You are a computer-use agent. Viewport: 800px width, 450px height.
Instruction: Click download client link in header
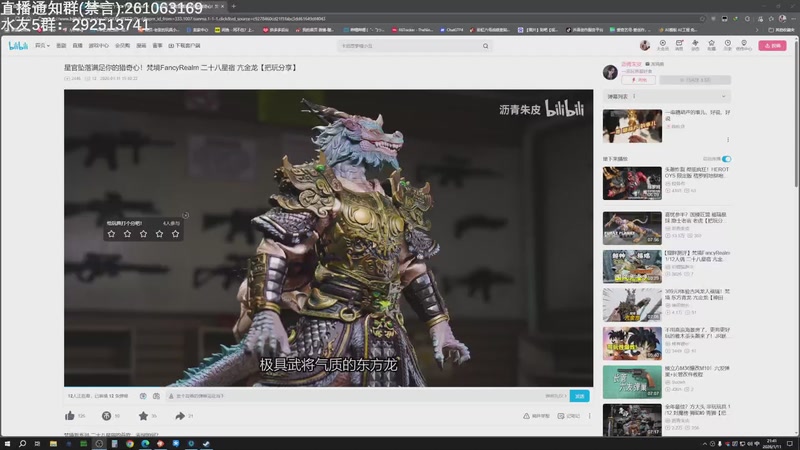(184, 46)
